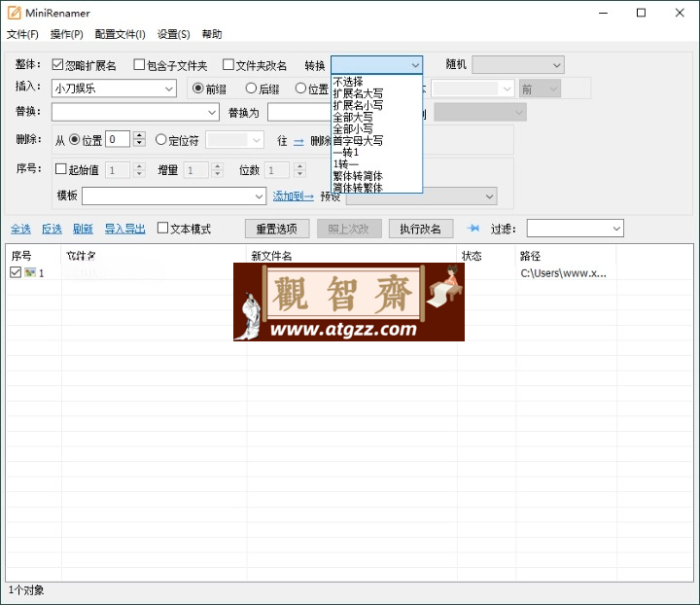Open the 随机 dropdown
Screen dimensions: 700x605
tap(518, 65)
